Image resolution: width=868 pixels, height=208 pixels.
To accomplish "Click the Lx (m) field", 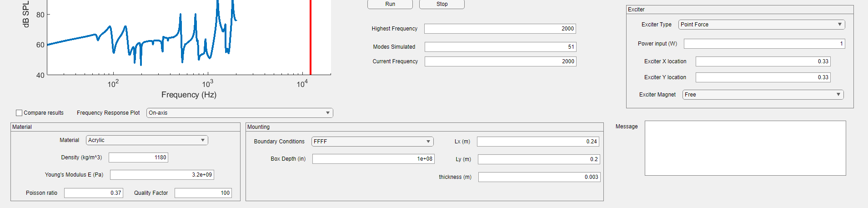I will tap(538, 142).
